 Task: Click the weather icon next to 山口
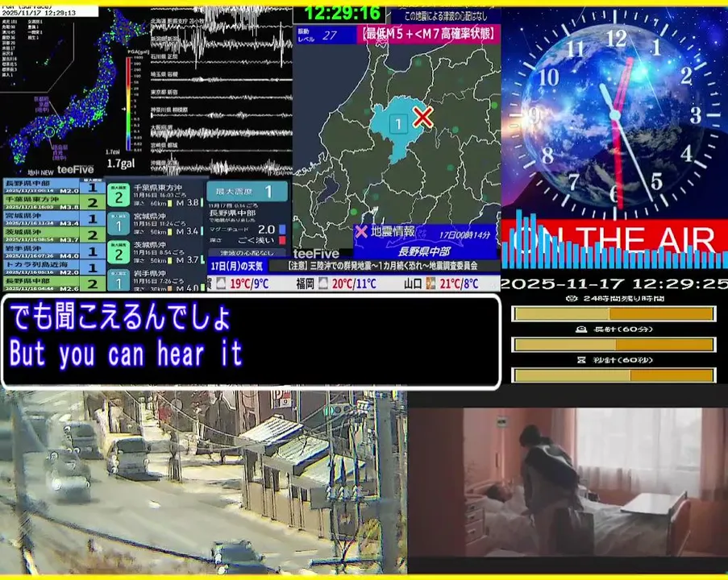point(431,283)
